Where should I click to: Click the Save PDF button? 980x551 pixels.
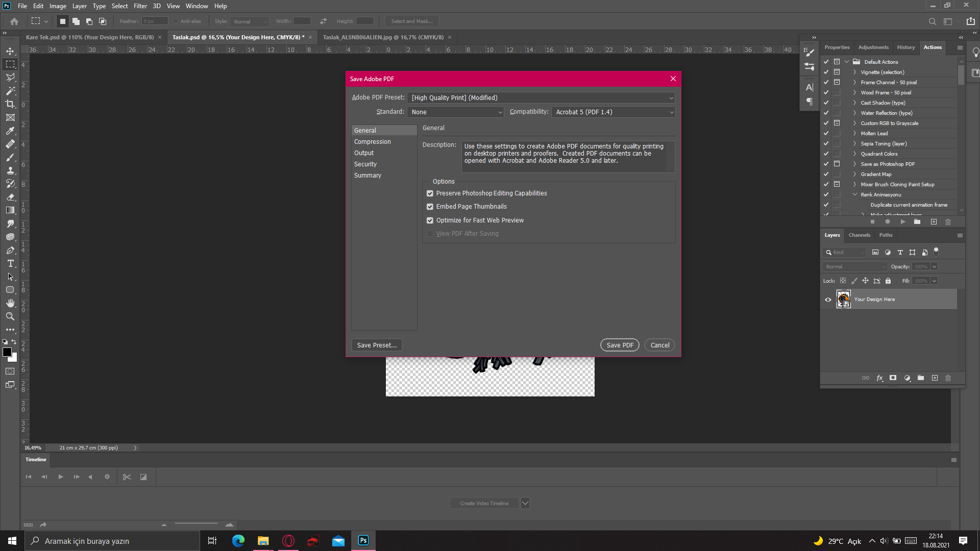(619, 345)
